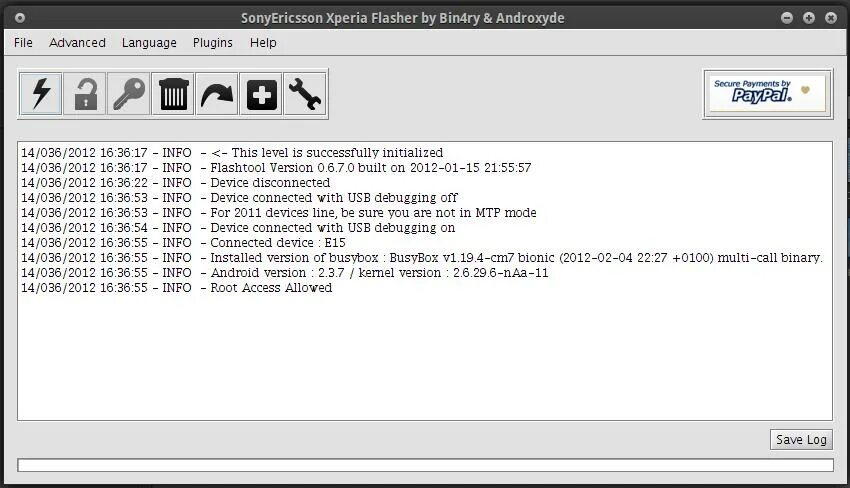Click the 'not in MTP mode' log line

279,213
